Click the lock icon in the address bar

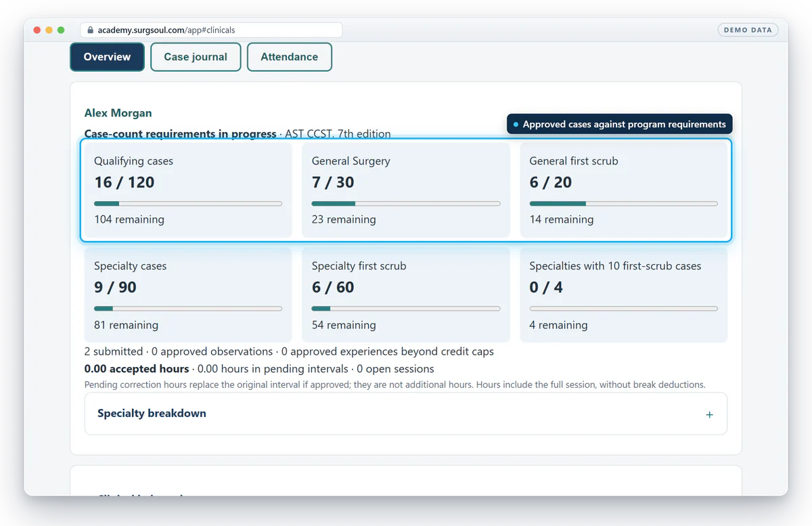click(89, 30)
